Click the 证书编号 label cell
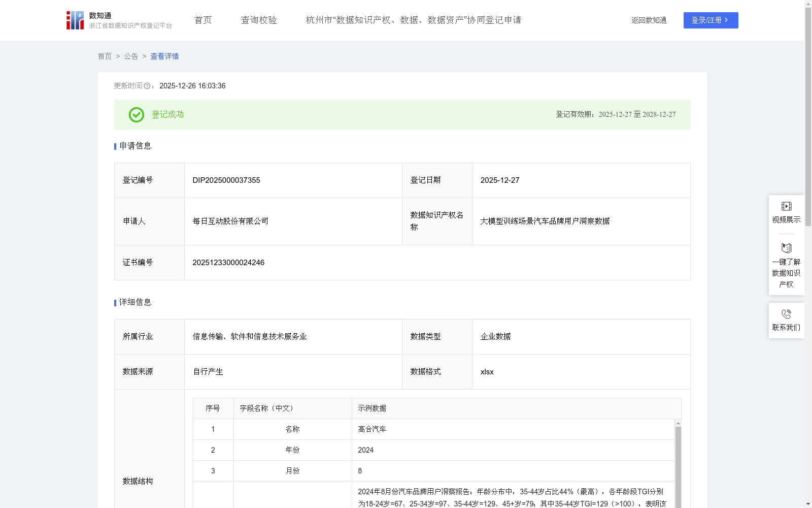The width and height of the screenshot is (812, 508). pyautogui.click(x=150, y=263)
